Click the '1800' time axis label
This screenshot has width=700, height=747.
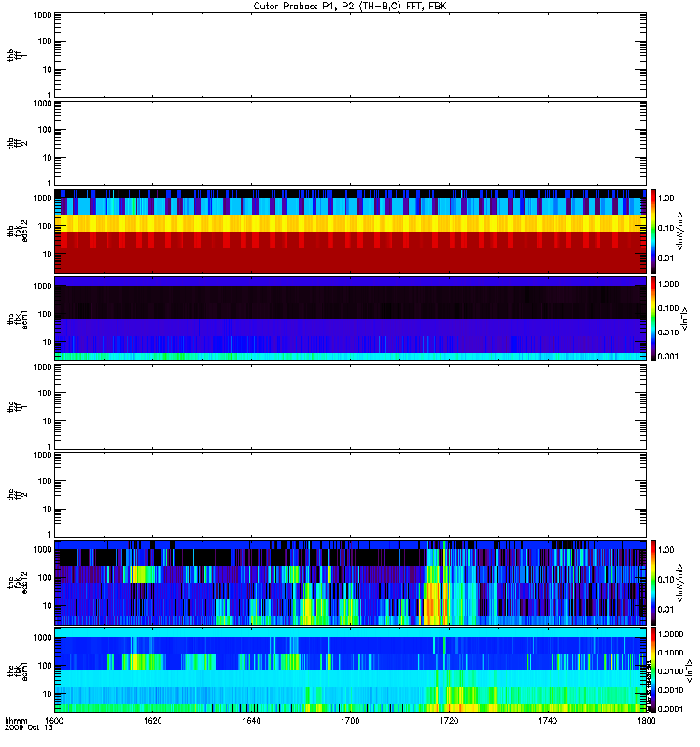[x=646, y=720]
